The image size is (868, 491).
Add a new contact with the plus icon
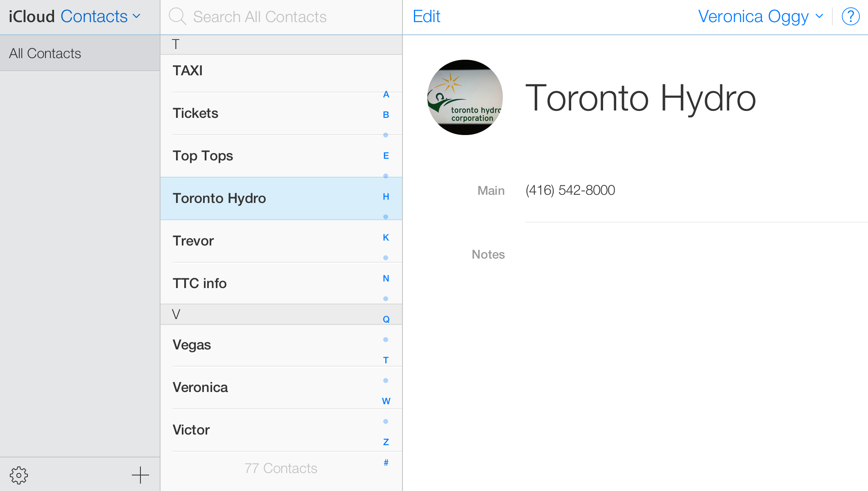(x=140, y=475)
